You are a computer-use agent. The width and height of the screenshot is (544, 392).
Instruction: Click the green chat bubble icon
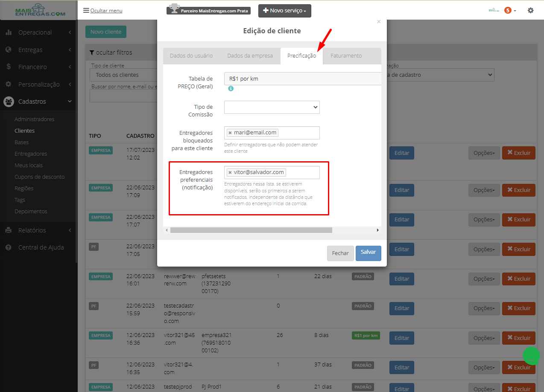(532, 356)
